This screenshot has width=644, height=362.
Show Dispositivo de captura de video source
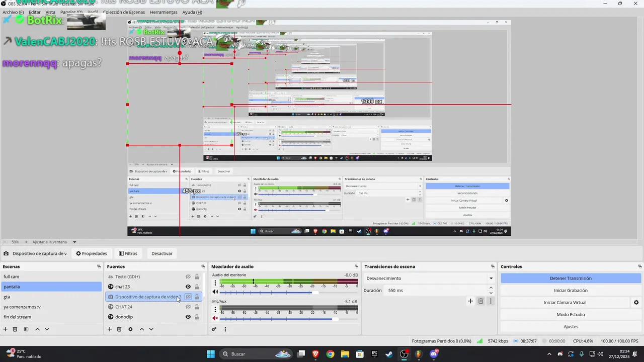click(188, 297)
